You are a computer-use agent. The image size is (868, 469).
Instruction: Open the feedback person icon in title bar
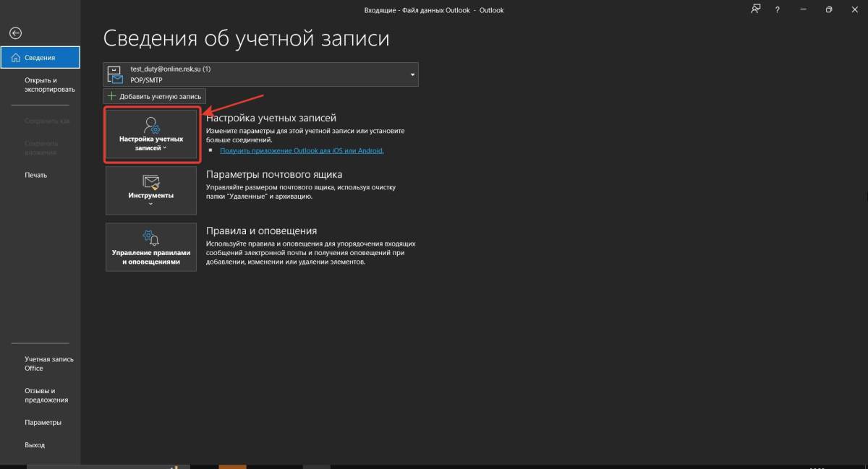[756, 9]
